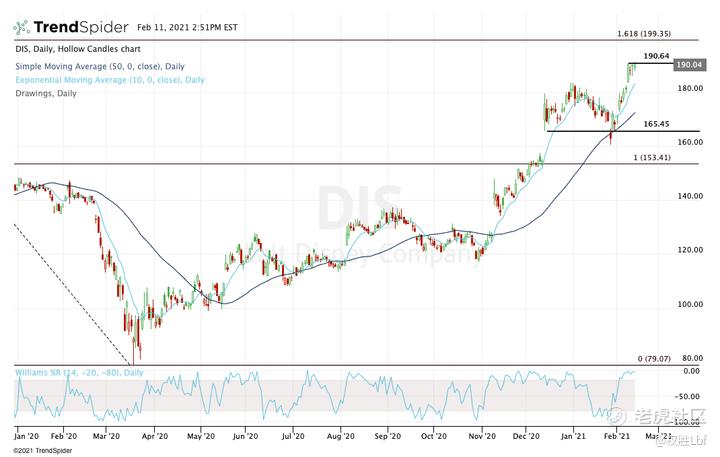Screen dimensions: 720x457
Task: Click the Sep '20 date axis label
Action: pyautogui.click(x=388, y=436)
